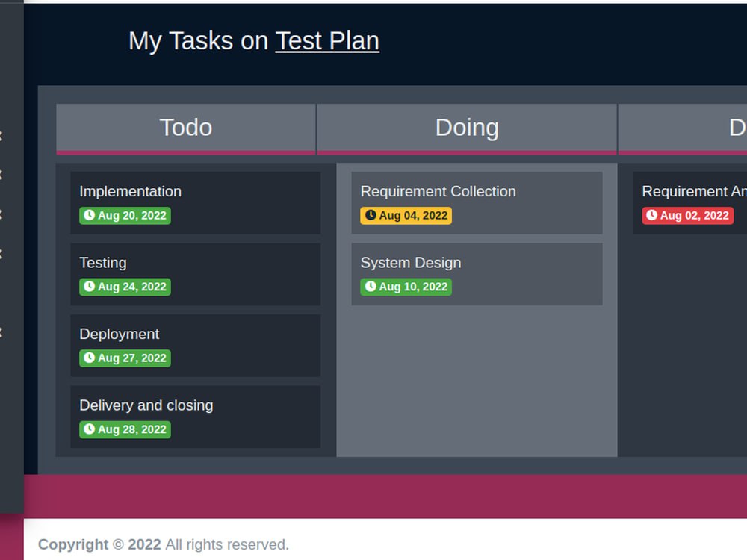Click the clock icon on System Design's date
The height and width of the screenshot is (560, 747).
pos(371,287)
